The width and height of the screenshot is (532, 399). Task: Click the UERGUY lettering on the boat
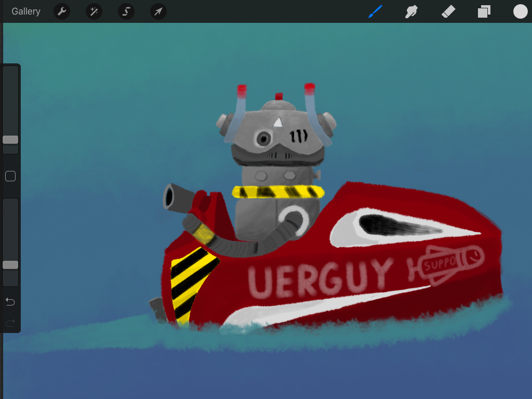320,276
